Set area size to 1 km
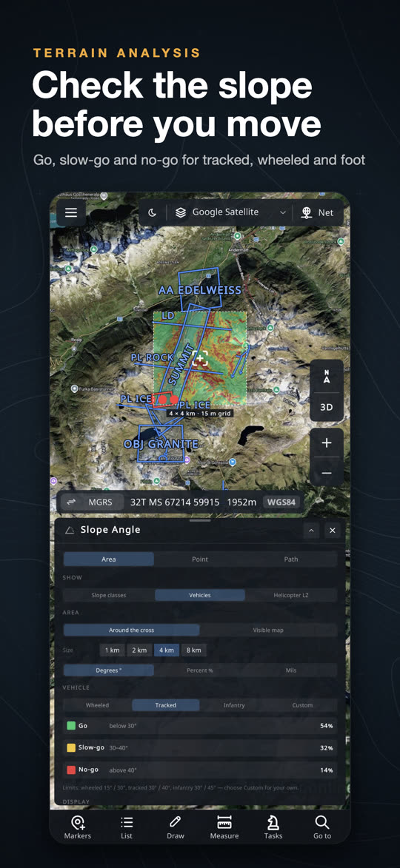Image resolution: width=400 pixels, height=868 pixels. point(112,650)
